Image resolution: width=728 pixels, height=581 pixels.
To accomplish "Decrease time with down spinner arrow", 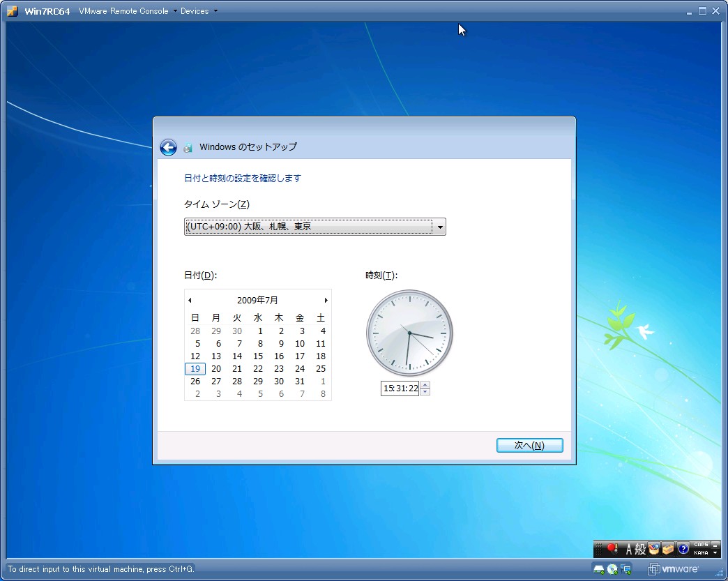I will pyautogui.click(x=425, y=392).
